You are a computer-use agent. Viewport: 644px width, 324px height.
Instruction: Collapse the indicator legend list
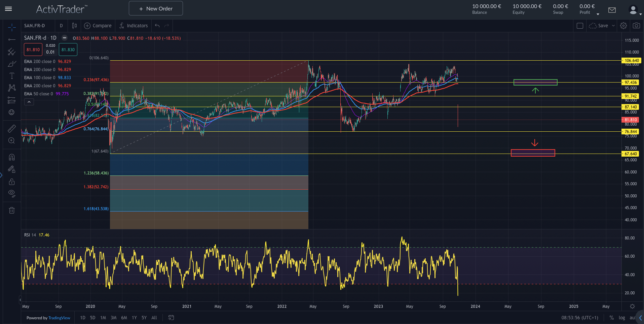pyautogui.click(x=29, y=102)
